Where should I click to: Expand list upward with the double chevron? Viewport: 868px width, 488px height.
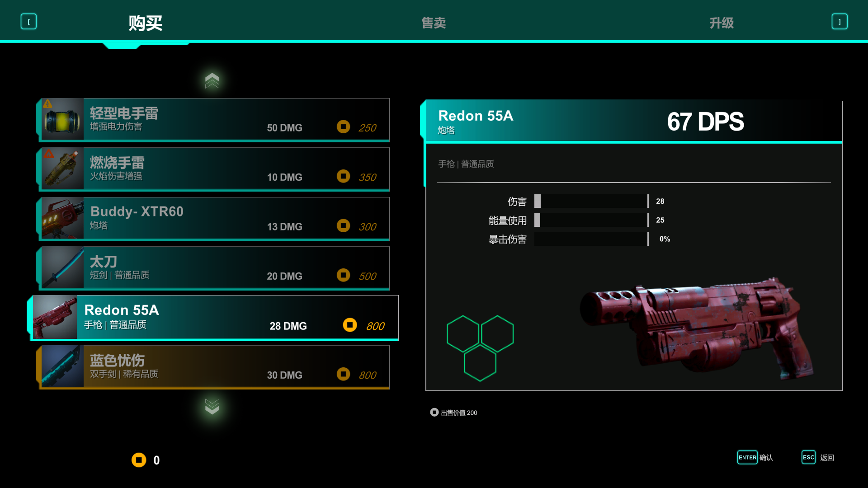[212, 80]
